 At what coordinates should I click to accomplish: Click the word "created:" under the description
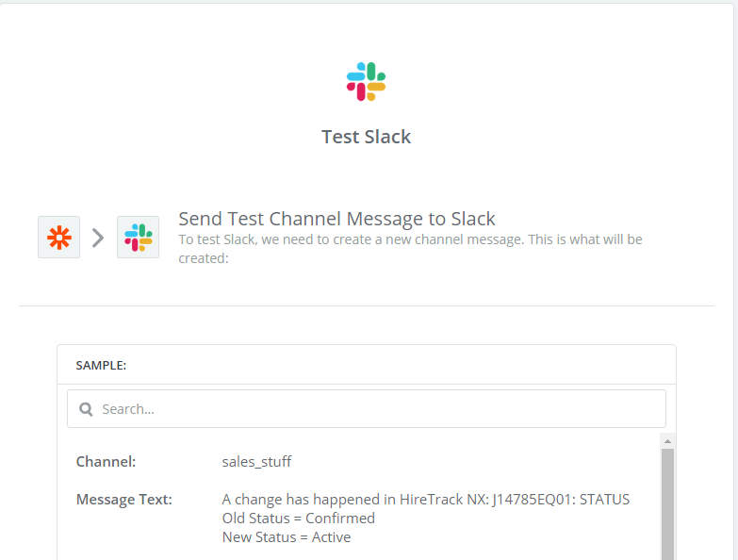204,258
